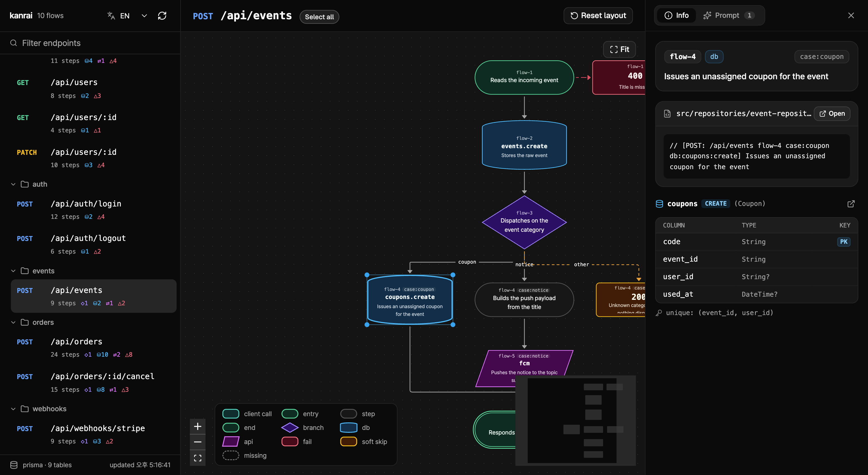Open coupons table external link icon
Screen dimensions: 868x475
[x=851, y=204]
